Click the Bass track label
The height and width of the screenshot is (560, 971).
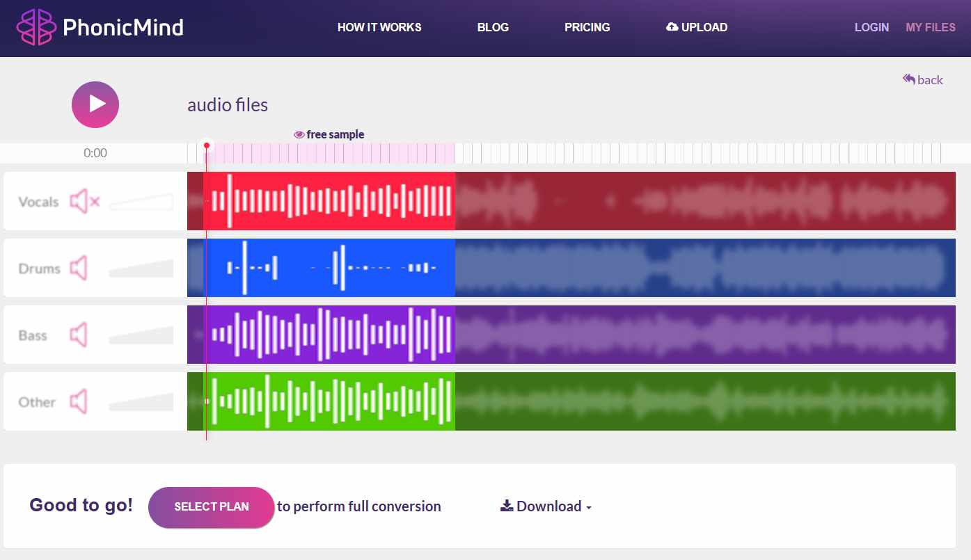(x=33, y=335)
